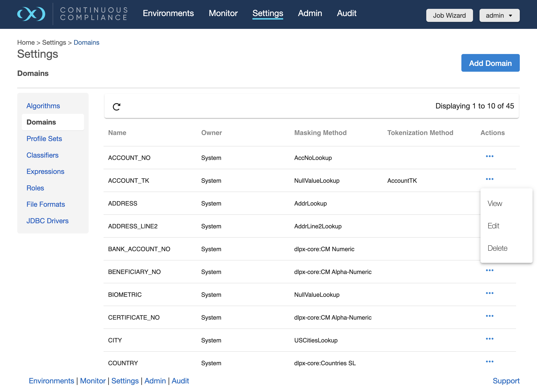537x392 pixels.
Task: Open actions ellipsis for BENEFICIARY_NO row
Action: pyautogui.click(x=489, y=270)
